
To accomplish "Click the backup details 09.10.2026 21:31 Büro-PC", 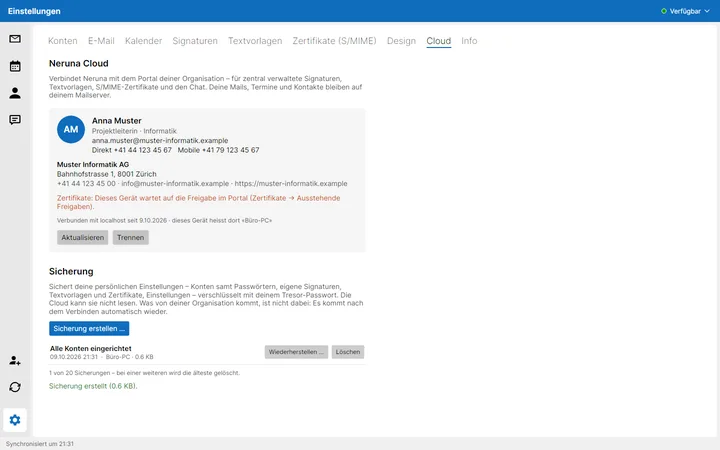I will click(101, 357).
